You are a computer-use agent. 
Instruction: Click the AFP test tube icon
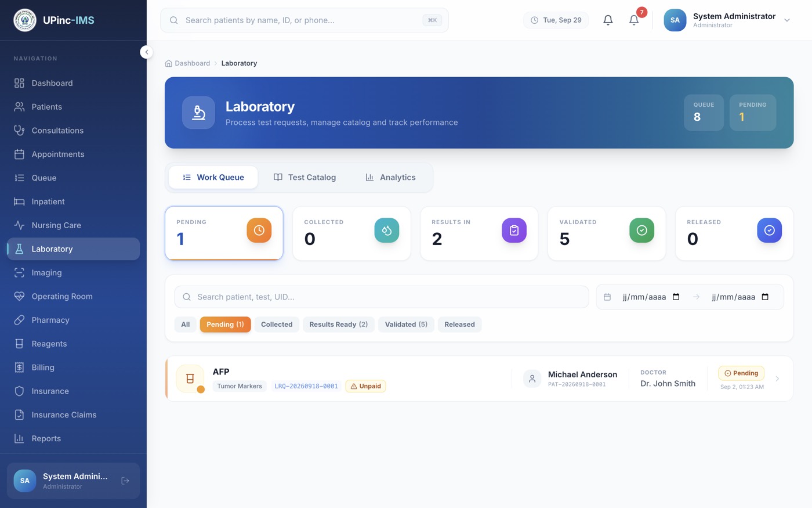pyautogui.click(x=190, y=379)
